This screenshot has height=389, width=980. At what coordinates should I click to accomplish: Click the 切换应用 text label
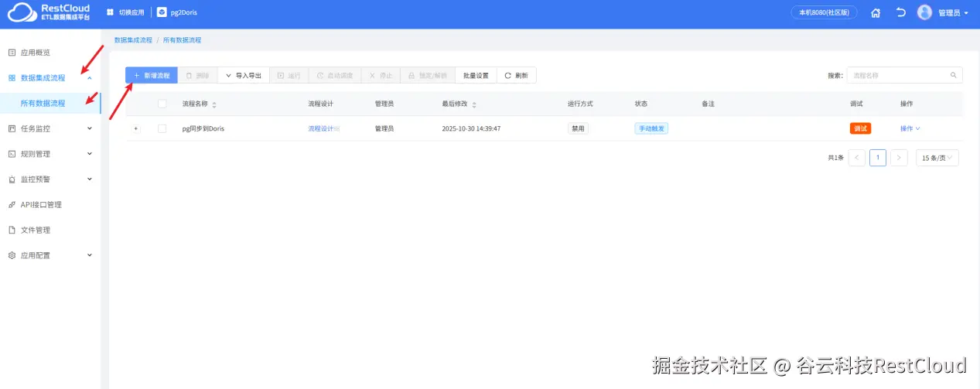click(131, 13)
